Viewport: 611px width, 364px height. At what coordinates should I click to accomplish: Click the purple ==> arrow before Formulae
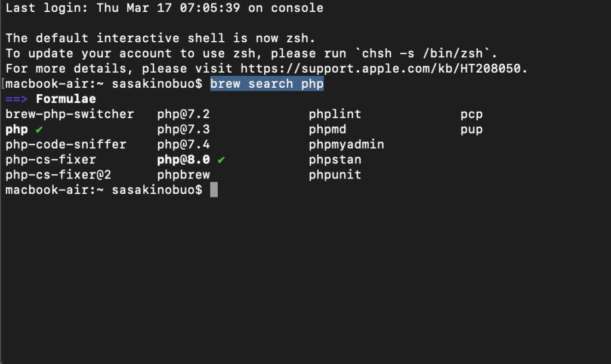(17, 98)
